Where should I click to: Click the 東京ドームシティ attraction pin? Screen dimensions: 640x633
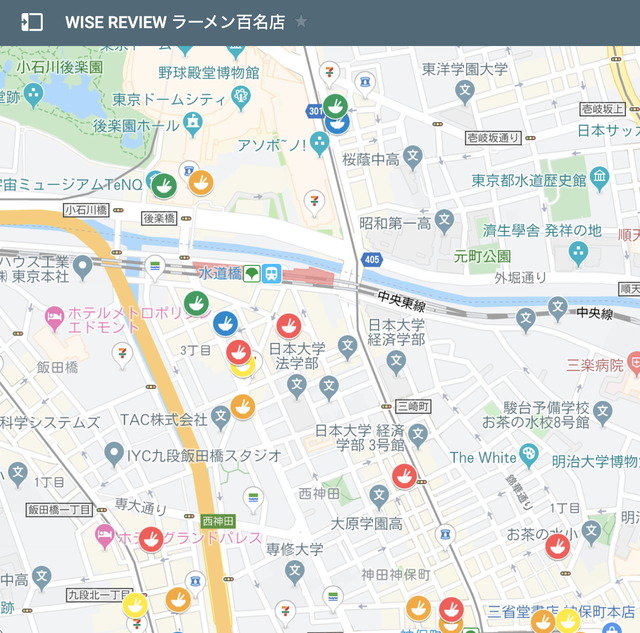[240, 98]
